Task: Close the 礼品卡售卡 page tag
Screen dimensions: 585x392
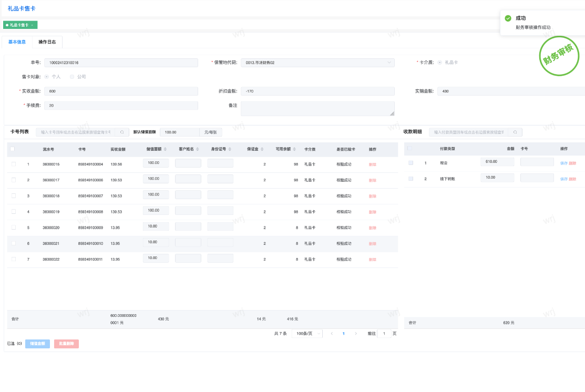Action: (32, 25)
